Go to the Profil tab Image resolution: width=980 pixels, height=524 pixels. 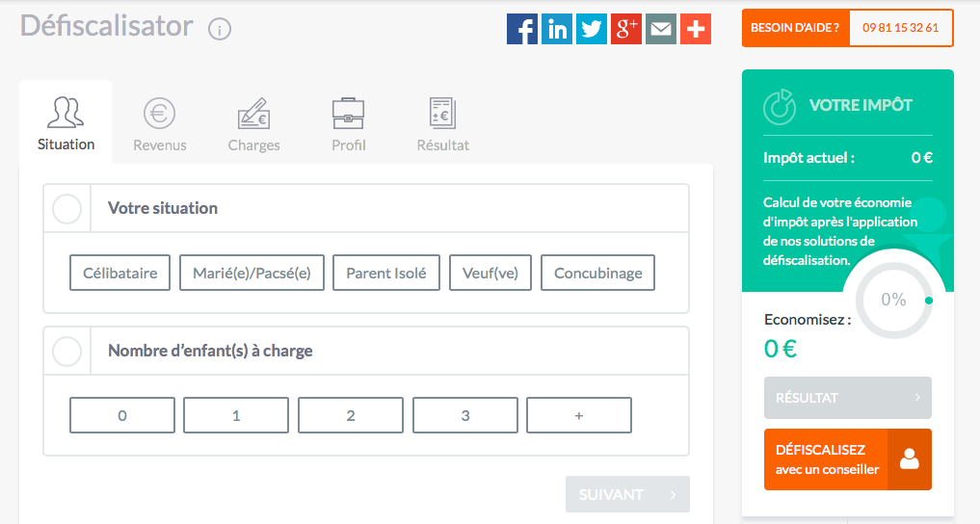(348, 125)
